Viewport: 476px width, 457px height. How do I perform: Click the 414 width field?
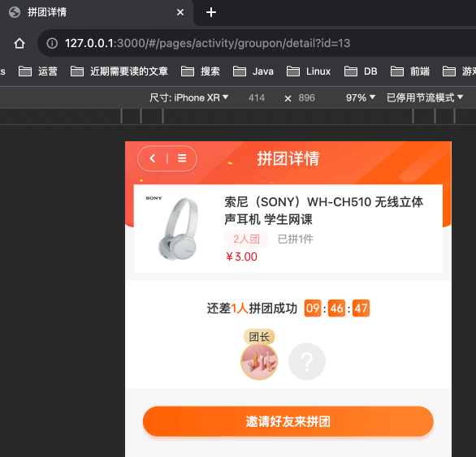(x=257, y=97)
